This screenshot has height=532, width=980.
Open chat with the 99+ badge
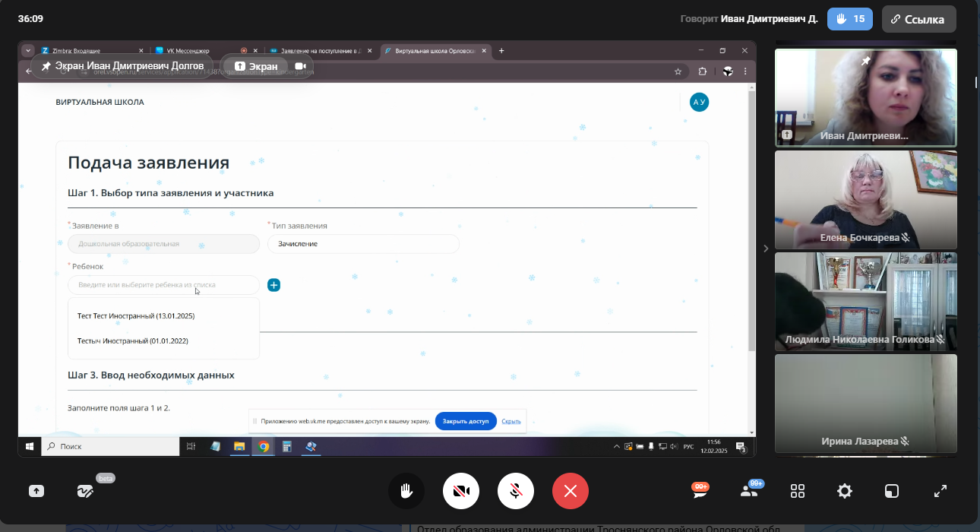pyautogui.click(x=700, y=491)
